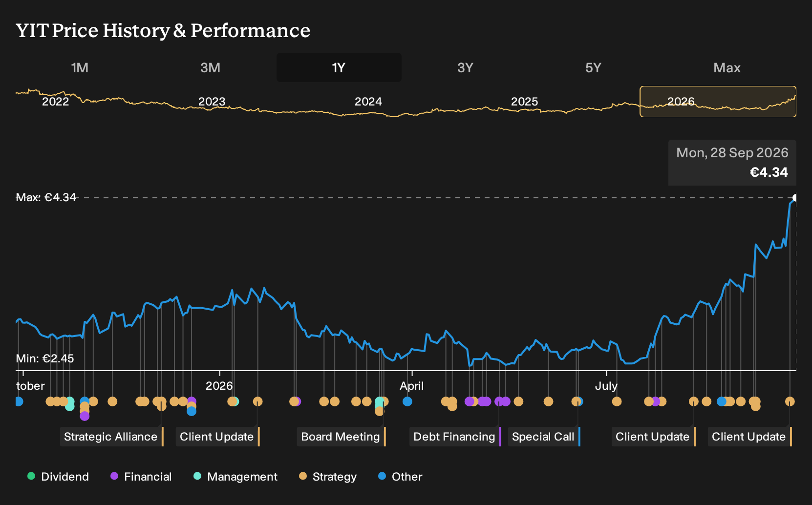Viewport: 812px width, 505px height.
Task: Jump to 2025 in overview chart
Action: (524, 102)
